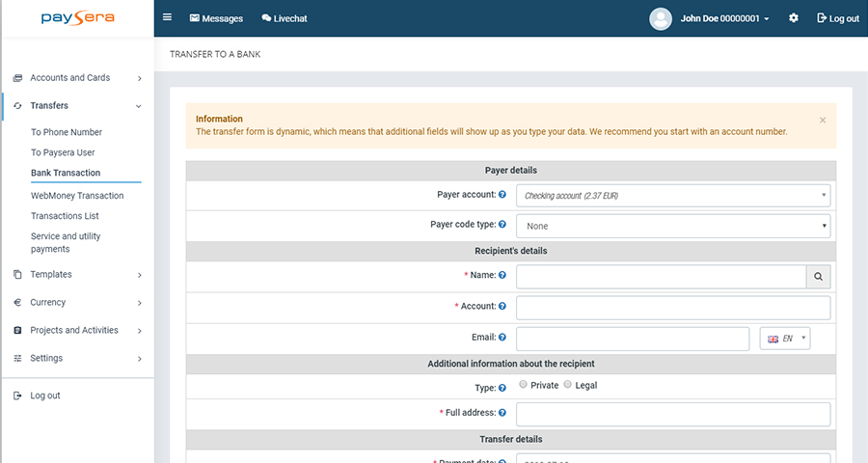This screenshot has width=868, height=463.
Task: Open Messages in the top bar
Action: coord(216,18)
